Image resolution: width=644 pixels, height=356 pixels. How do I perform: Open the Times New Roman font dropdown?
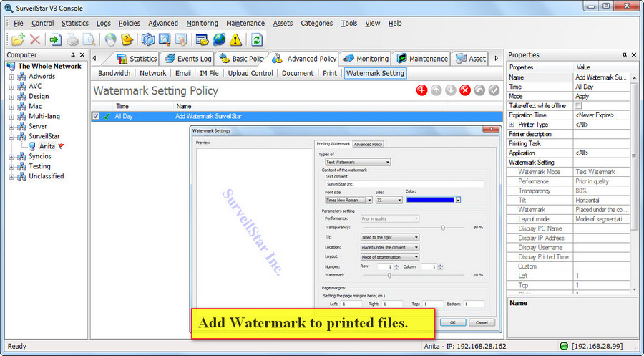tap(348, 200)
